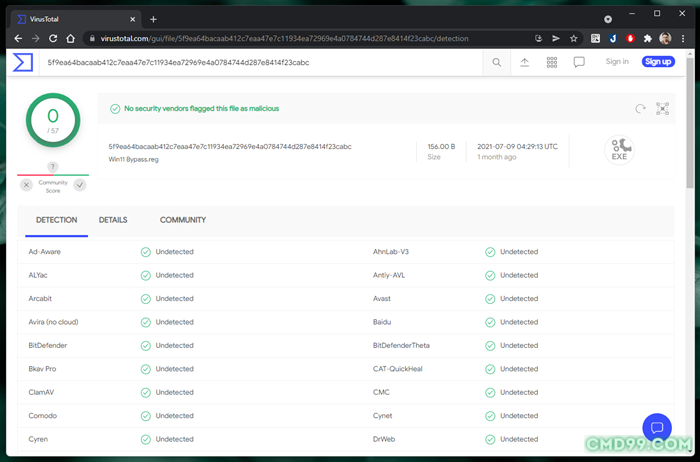Vote malicious with community X icon
The height and width of the screenshot is (462, 700).
tap(26, 185)
